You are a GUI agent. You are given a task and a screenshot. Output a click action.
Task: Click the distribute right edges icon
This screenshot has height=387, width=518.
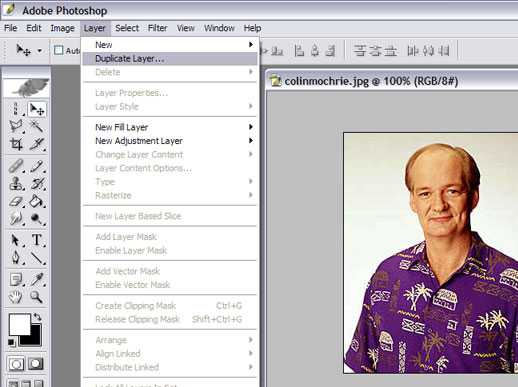444,51
